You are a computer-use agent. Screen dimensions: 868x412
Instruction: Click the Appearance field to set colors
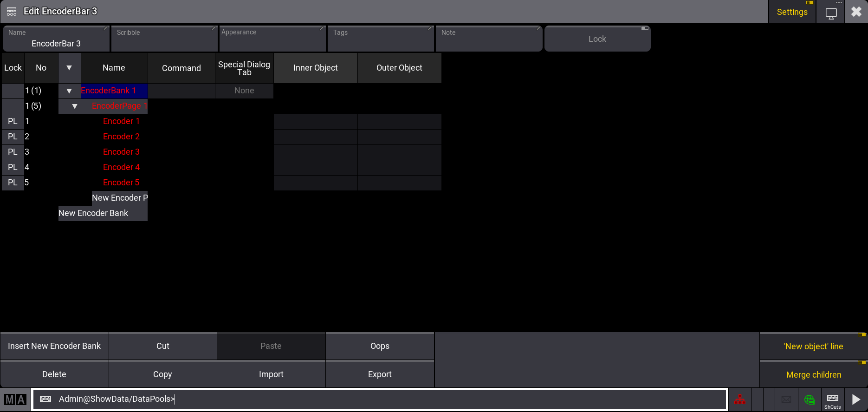[272, 39]
